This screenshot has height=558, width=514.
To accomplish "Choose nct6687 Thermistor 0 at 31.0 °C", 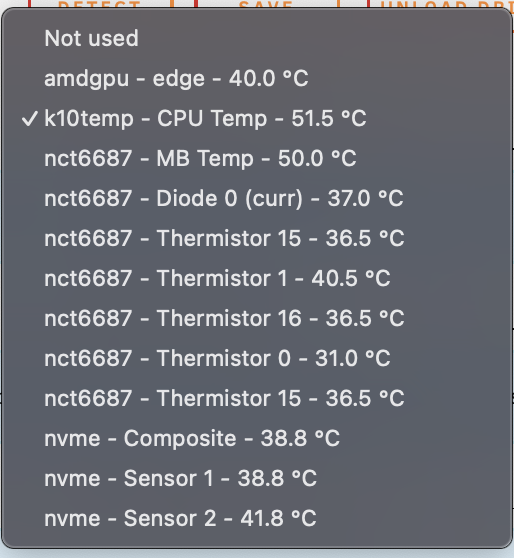I will tap(256, 358).
